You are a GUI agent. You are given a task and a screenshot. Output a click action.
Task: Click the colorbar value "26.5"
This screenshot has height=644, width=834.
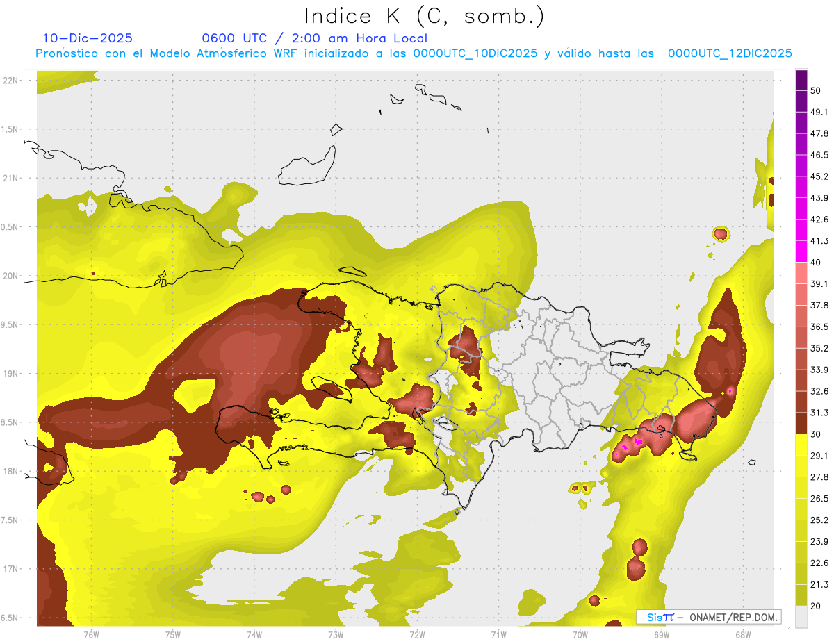pos(819,499)
